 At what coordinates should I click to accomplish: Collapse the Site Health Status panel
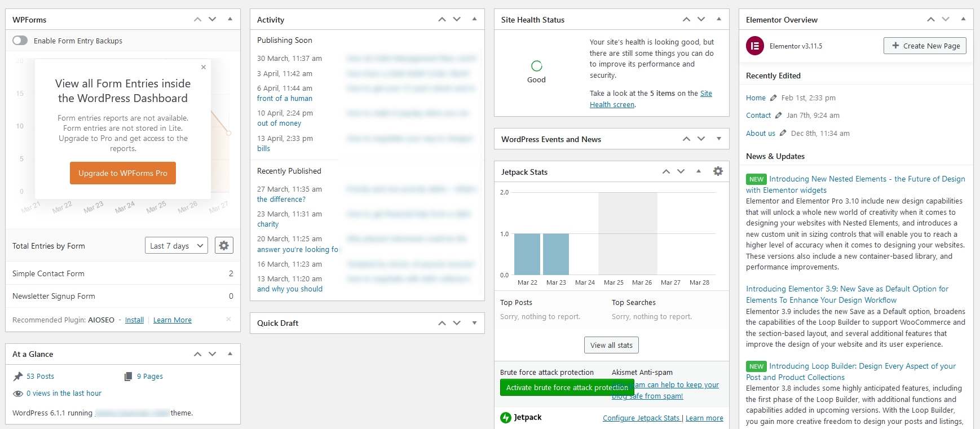[x=719, y=19]
